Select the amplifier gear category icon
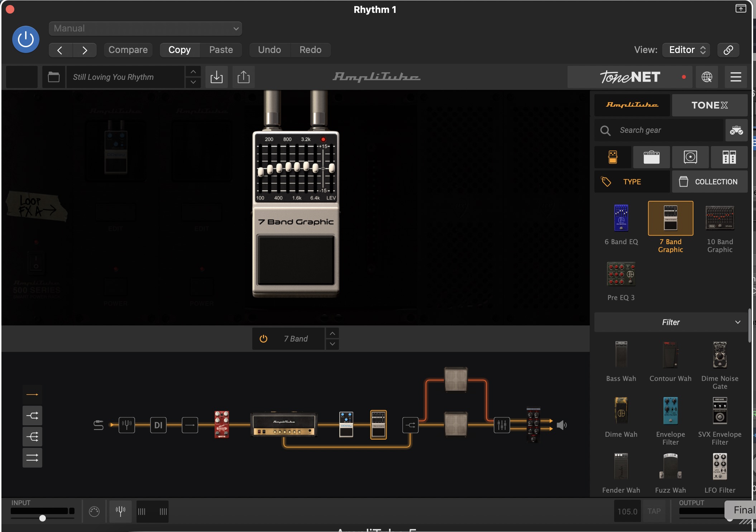 [x=651, y=157]
